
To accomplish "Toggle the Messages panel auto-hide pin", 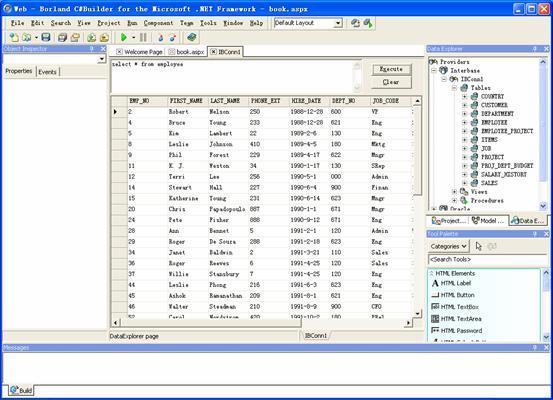I will [x=535, y=348].
